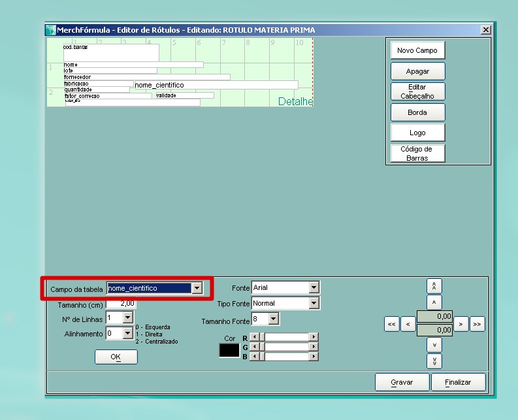This screenshot has height=420, width=518.
Task: Click the single-up arrow move button
Action: tap(434, 302)
